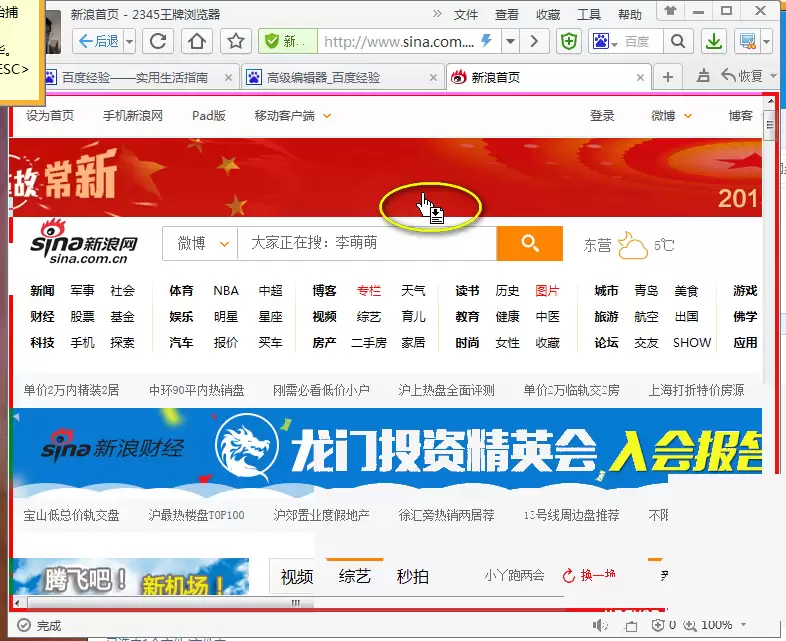The image size is (786, 641).
Task: Expand the menu bar chevron
Action: [x=437, y=14]
